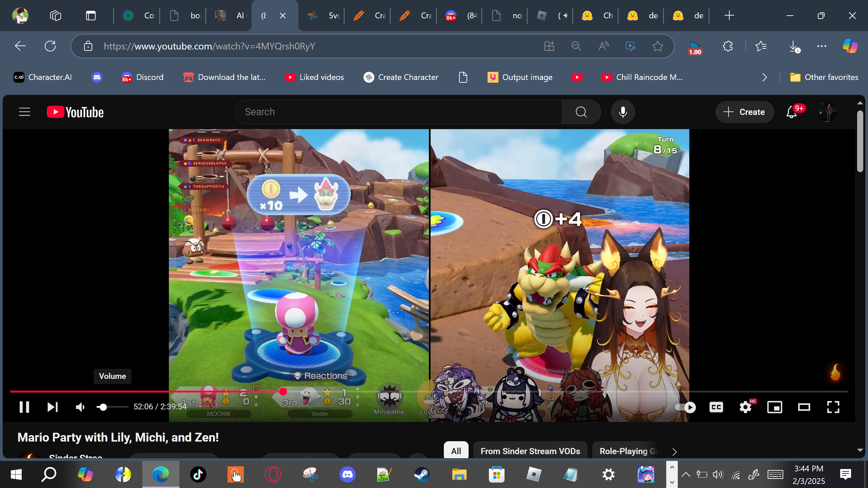
Task: Open YouTube notifications bell
Action: (x=791, y=112)
